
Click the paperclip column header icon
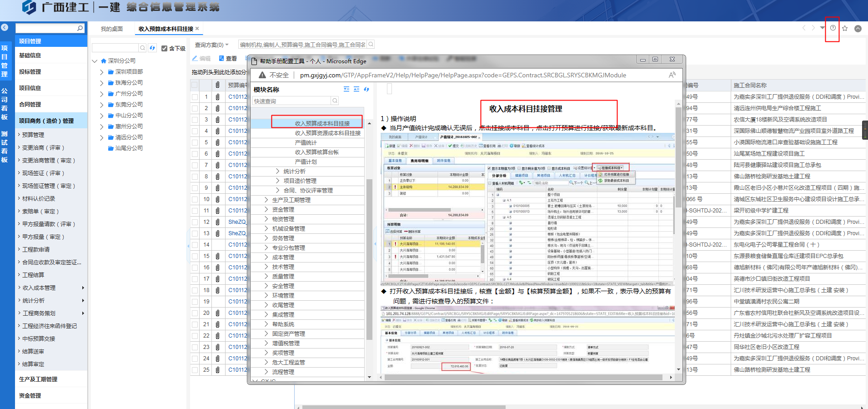[x=217, y=85]
